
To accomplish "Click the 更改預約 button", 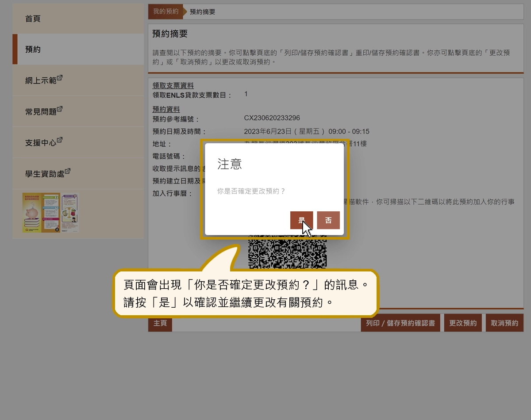I will point(463,323).
